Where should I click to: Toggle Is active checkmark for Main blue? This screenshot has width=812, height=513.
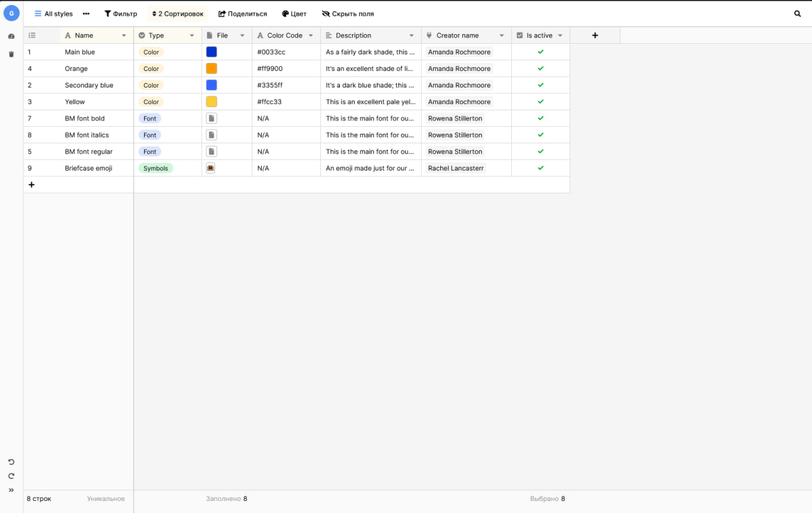(540, 52)
